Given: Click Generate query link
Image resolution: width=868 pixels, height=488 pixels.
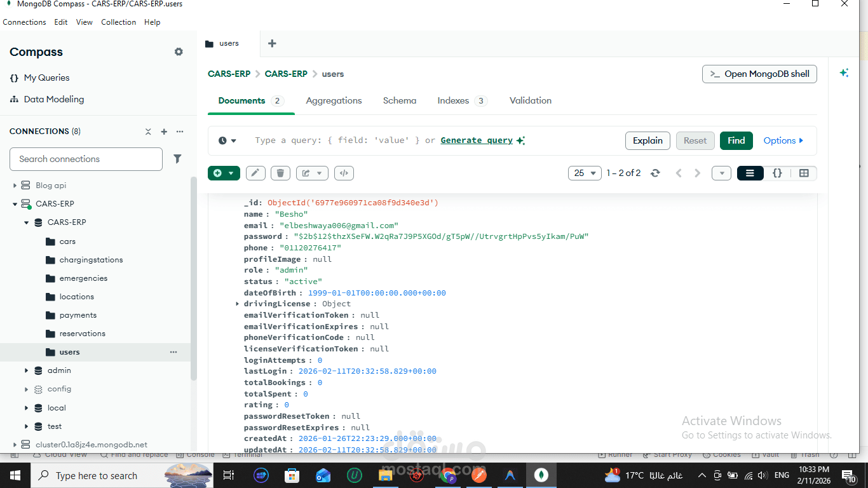Looking at the screenshot, I should [477, 140].
